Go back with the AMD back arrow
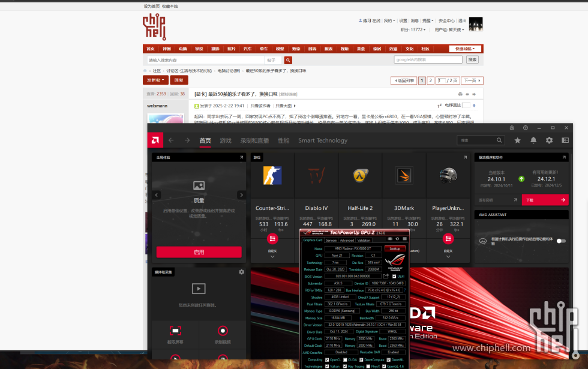This screenshot has height=369, width=588. pyautogui.click(x=171, y=140)
